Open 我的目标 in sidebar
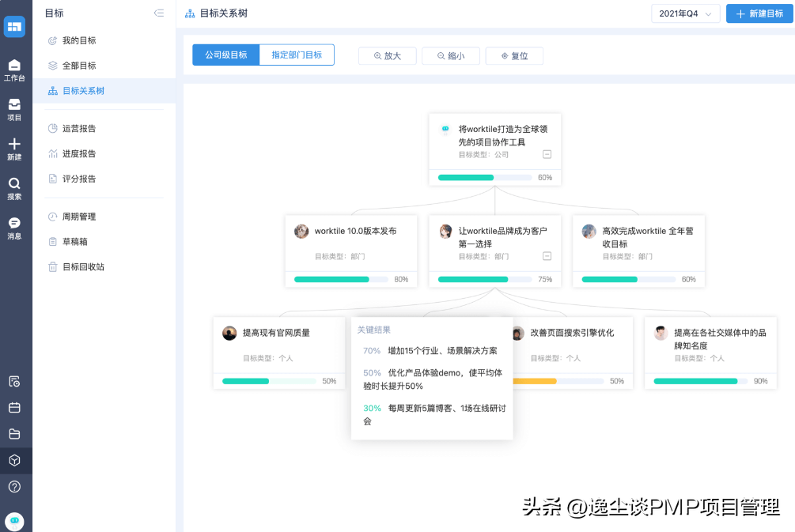 pyautogui.click(x=79, y=40)
